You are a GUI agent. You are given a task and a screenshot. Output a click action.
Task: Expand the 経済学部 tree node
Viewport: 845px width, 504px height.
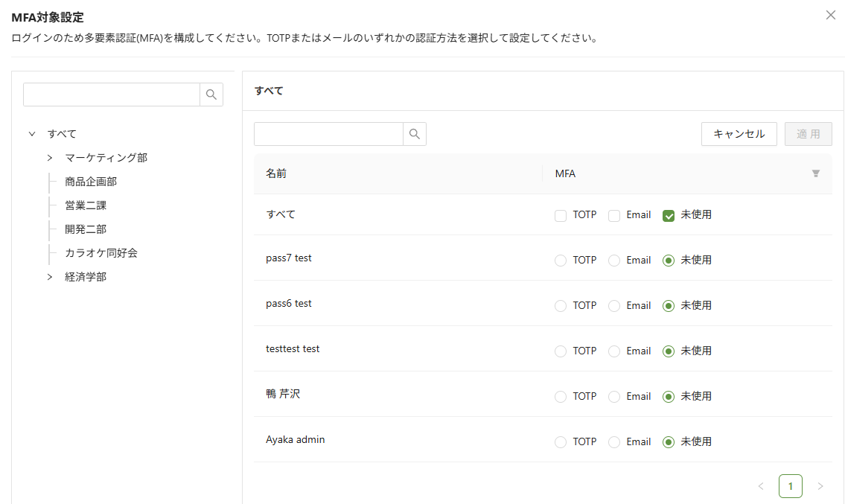pyautogui.click(x=50, y=277)
